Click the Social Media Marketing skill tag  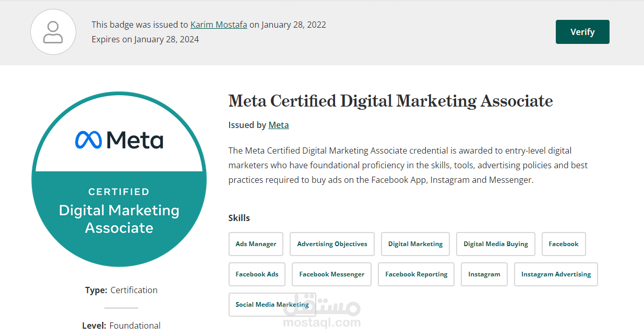click(x=272, y=305)
